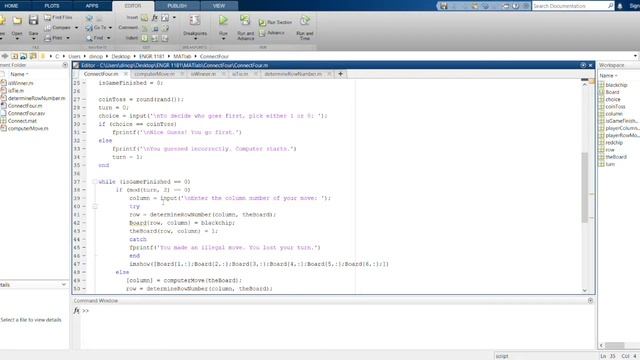
Task: Click the Run and Time icon
Action: point(305,20)
